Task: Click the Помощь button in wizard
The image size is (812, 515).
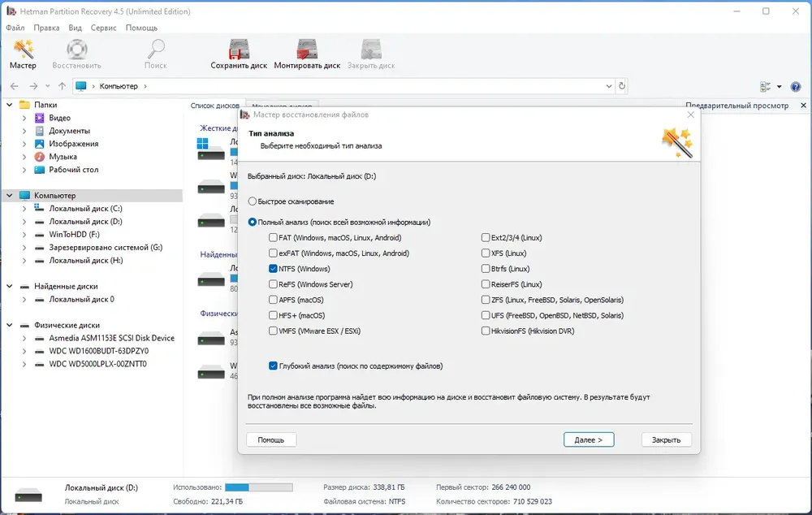Action: click(271, 439)
